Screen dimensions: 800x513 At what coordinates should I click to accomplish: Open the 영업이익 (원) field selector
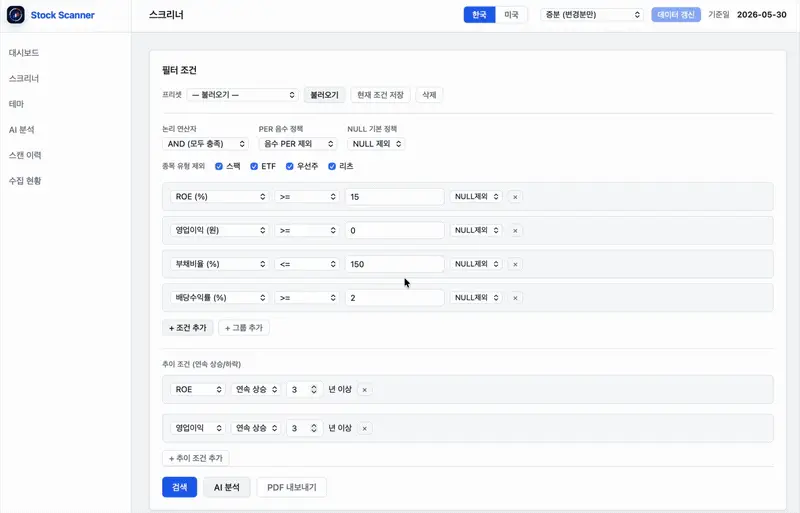pyautogui.click(x=220, y=230)
